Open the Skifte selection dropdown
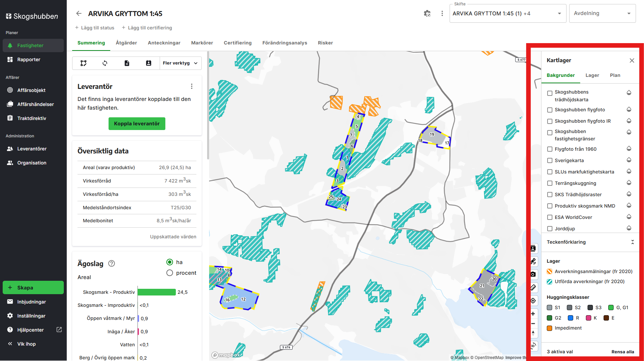Image resolution: width=644 pixels, height=361 pixels. pyautogui.click(x=508, y=13)
